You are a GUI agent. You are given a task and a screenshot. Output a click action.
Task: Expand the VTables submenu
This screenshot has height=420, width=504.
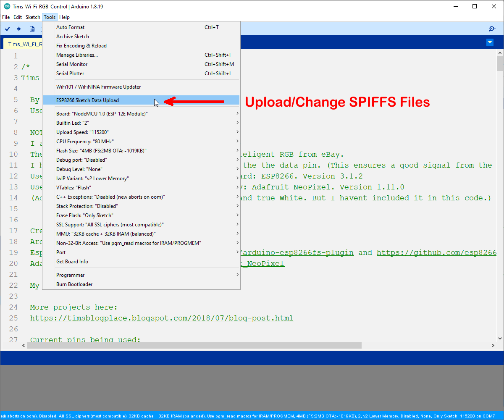pos(141,188)
